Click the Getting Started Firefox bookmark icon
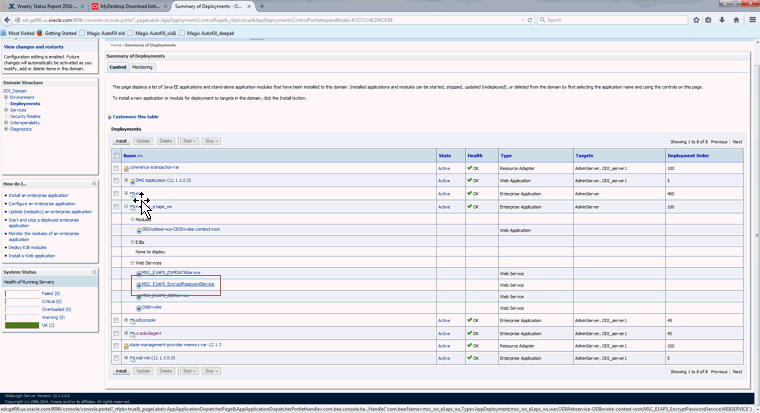The width and height of the screenshot is (760, 413). click(40, 33)
